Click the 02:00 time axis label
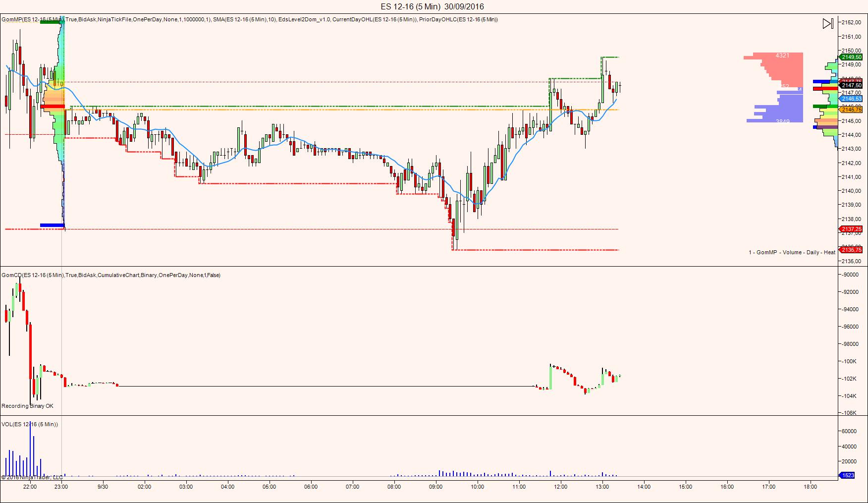 (145, 487)
